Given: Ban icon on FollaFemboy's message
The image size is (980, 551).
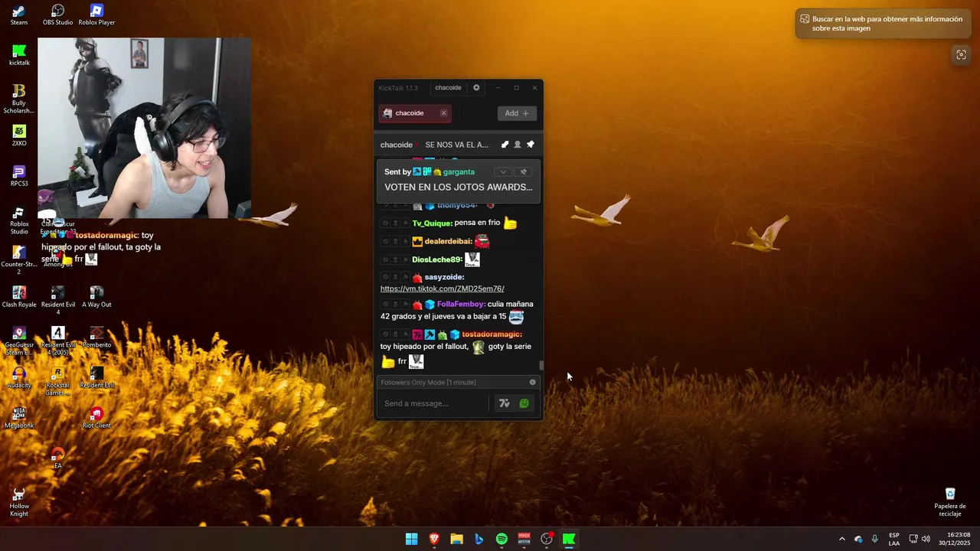Looking at the screenshot, I should point(385,305).
